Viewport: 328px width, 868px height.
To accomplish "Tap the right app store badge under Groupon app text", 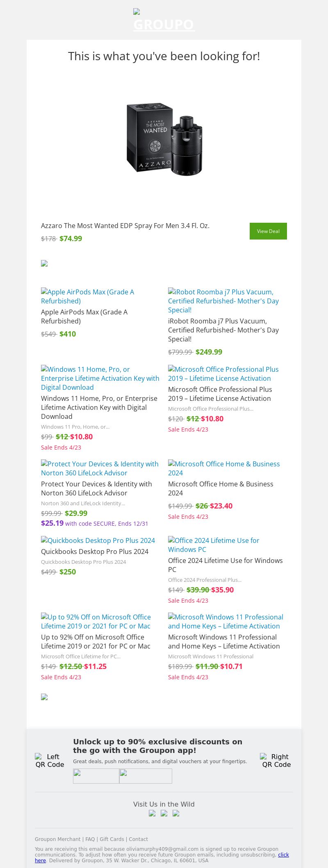I will (x=146, y=776).
